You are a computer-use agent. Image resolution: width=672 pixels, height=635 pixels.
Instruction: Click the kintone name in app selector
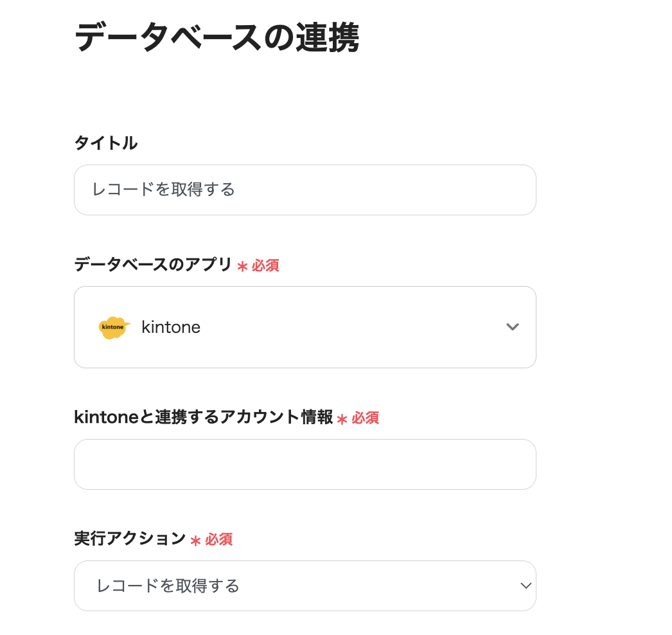171,327
